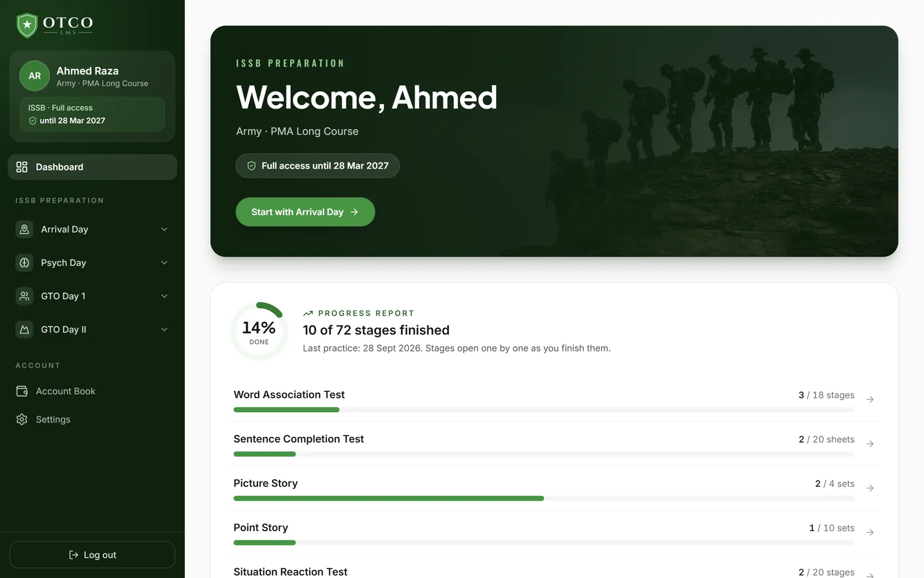Open Word Association Test via arrow
Image resolution: width=924 pixels, height=578 pixels.
click(x=870, y=399)
